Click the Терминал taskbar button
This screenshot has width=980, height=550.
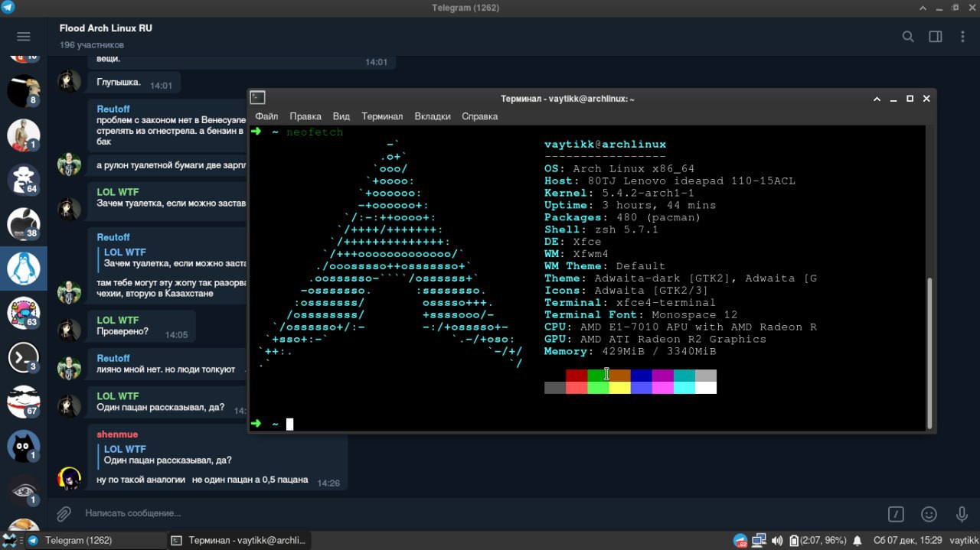[239, 540]
